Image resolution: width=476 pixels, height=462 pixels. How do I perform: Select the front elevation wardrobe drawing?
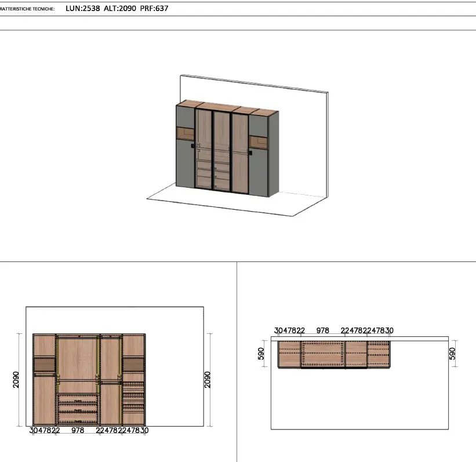[89, 380]
